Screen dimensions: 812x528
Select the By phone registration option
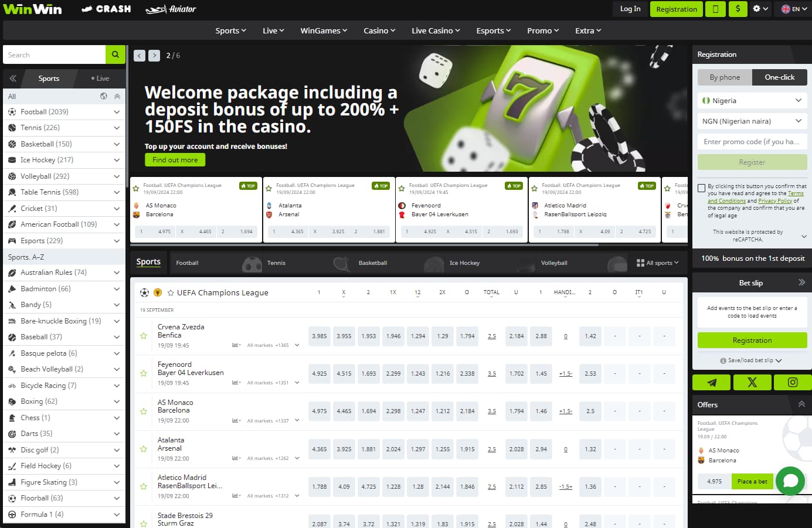pos(725,77)
